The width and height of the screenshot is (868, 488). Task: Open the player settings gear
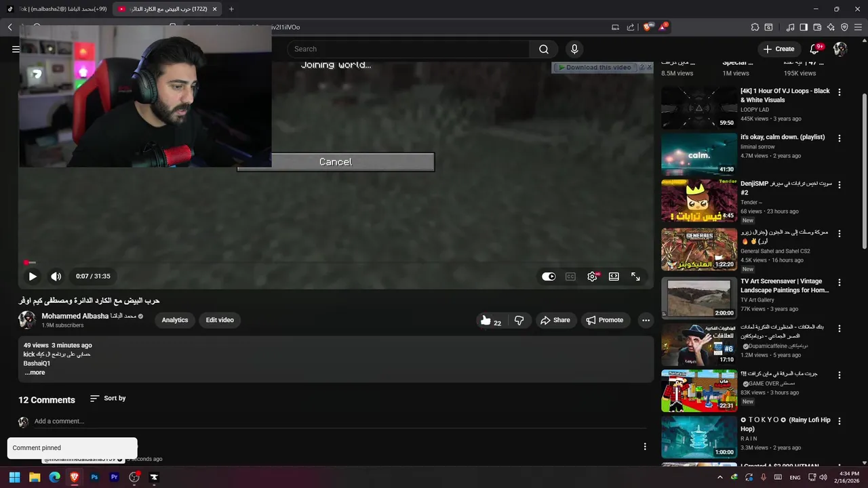click(x=592, y=277)
